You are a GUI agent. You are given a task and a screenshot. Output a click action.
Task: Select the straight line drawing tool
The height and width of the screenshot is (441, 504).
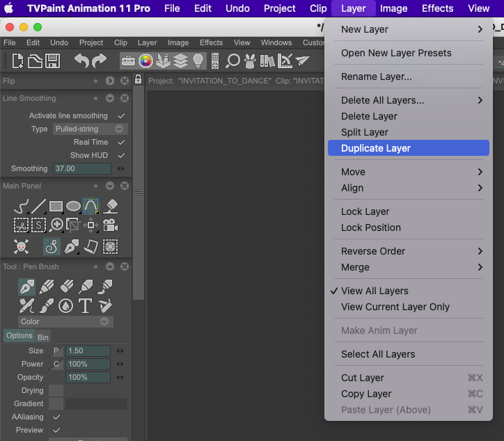coord(38,206)
